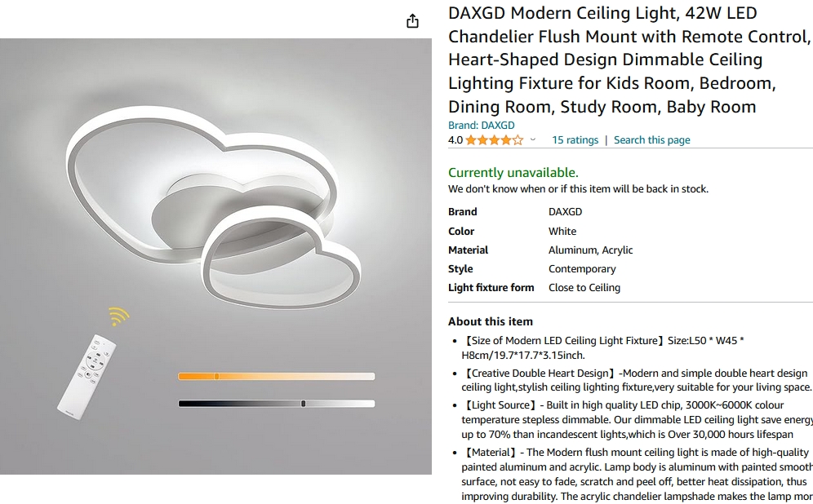Click the 4.0 rating number
Image resolution: width=813 pixels, height=504 pixels.
pyautogui.click(x=455, y=139)
